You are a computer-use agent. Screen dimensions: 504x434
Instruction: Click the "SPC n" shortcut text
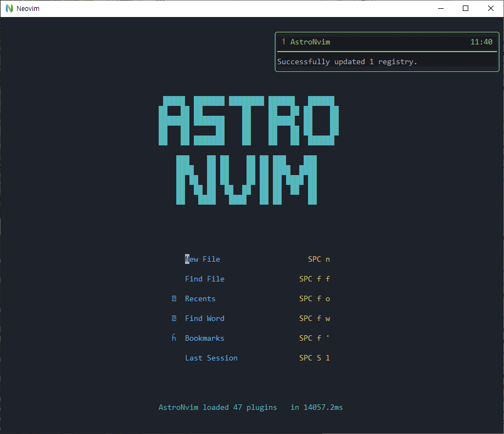click(x=319, y=259)
